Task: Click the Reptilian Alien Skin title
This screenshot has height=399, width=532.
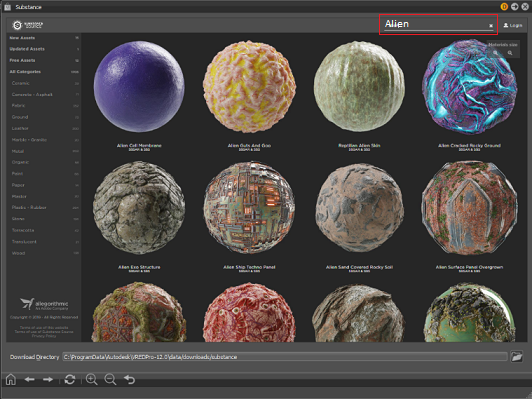Action: click(x=359, y=145)
